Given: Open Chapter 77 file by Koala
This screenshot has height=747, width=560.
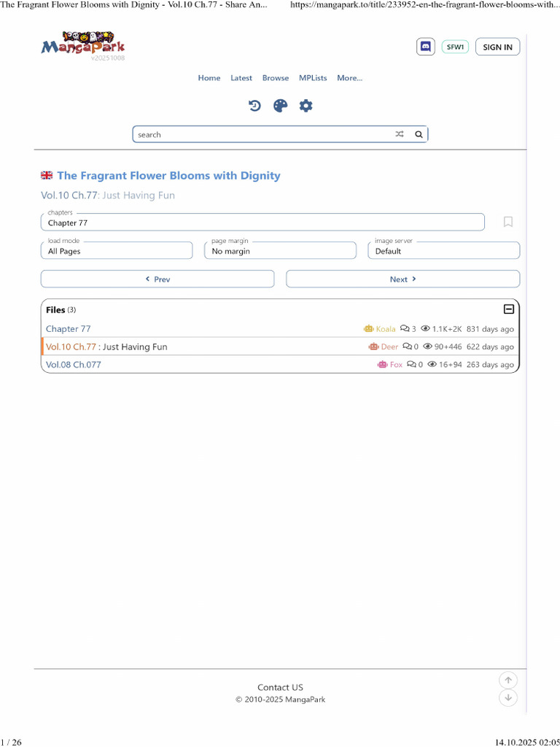Looking at the screenshot, I should coord(68,329).
